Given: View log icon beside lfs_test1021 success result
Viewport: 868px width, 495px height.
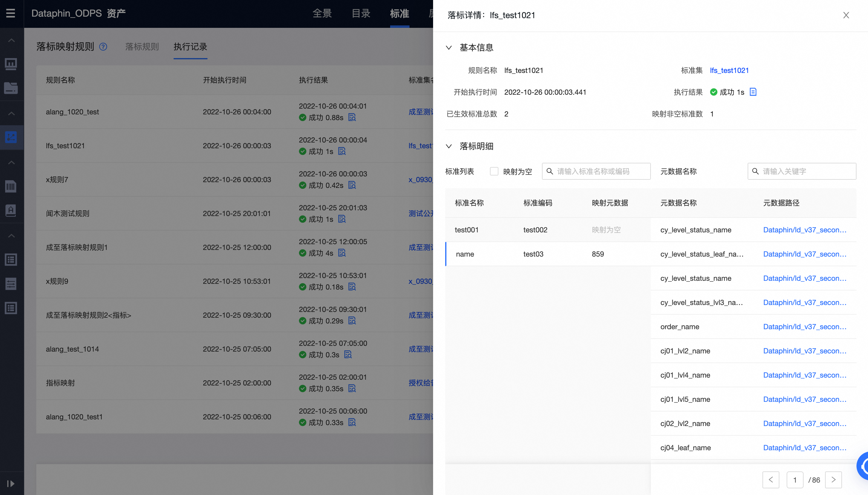Looking at the screenshot, I should 341,152.
